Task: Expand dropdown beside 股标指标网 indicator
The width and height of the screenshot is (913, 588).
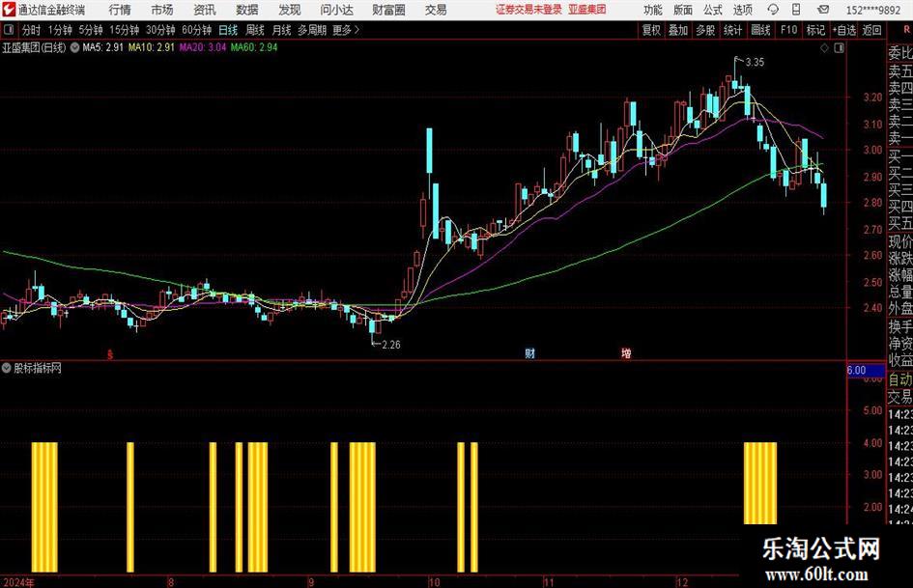Action: click(x=7, y=368)
